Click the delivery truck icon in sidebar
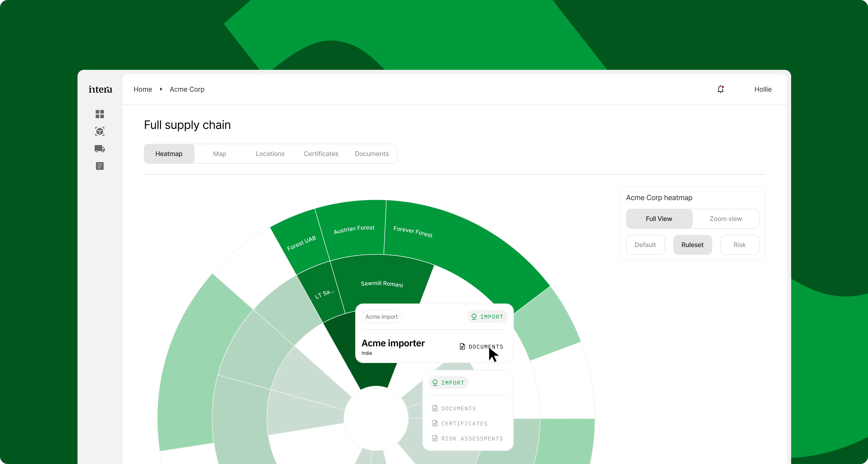This screenshot has width=868, height=464. point(100,149)
